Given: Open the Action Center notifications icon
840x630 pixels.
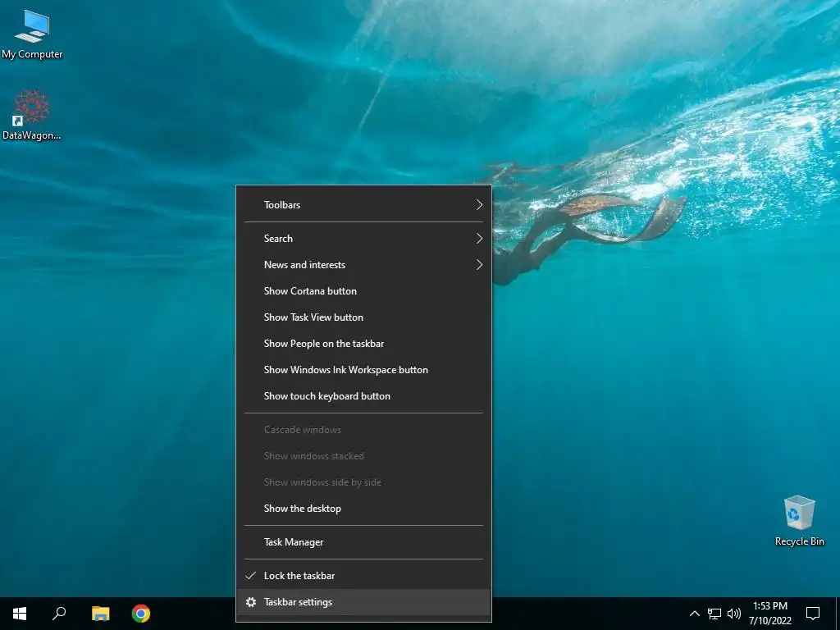Looking at the screenshot, I should pos(813,614).
